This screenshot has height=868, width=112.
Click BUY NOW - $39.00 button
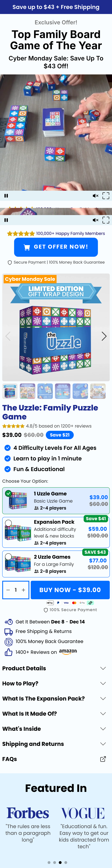click(x=70, y=590)
